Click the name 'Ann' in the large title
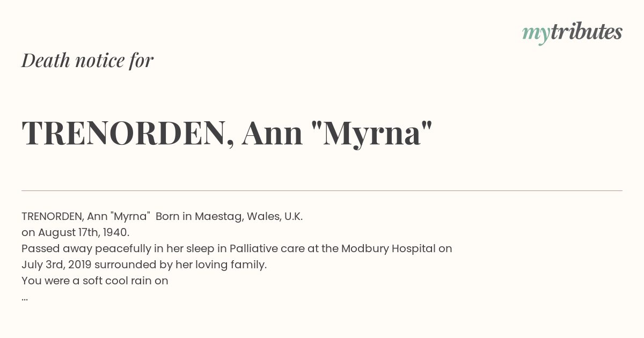 (x=273, y=134)
